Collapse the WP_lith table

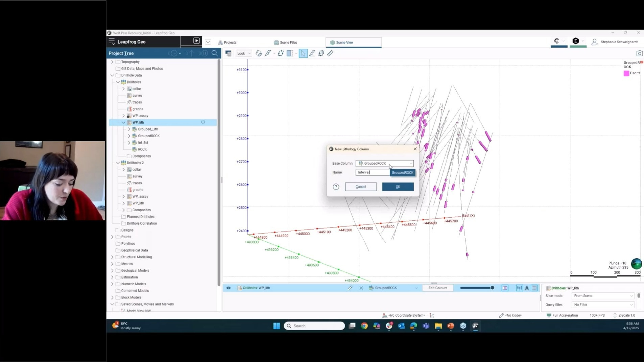(123, 122)
